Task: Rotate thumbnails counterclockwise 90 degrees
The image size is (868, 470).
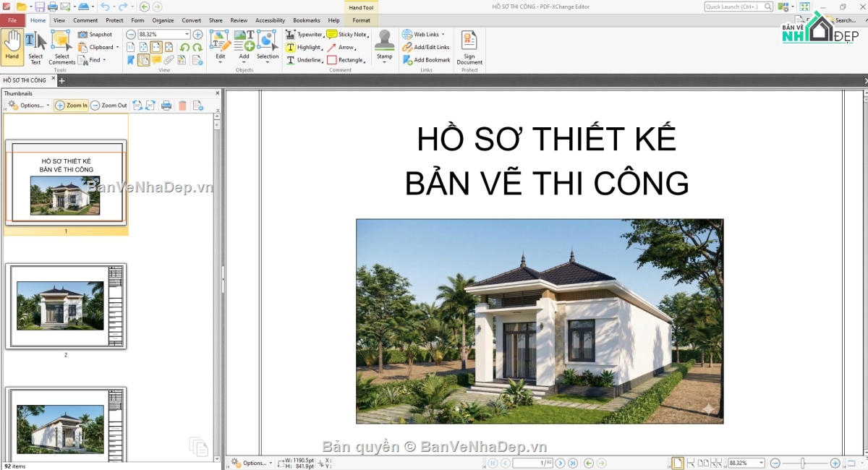Action: click(137, 106)
